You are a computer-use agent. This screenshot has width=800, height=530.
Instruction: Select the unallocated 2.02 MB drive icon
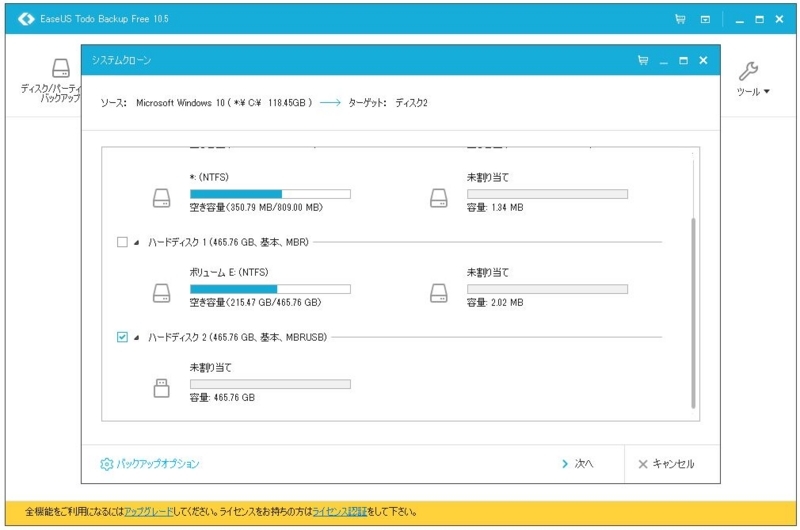pyautogui.click(x=439, y=293)
